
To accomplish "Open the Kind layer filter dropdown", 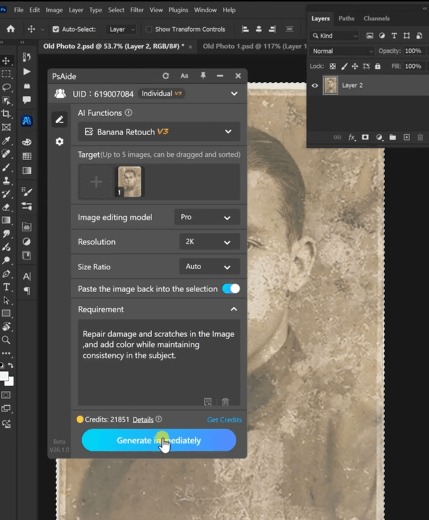I will point(334,36).
